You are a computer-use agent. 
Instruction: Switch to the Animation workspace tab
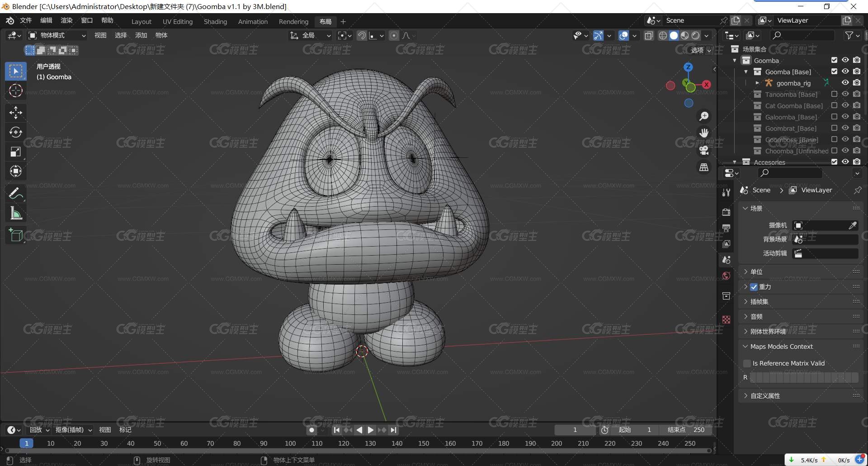253,22
